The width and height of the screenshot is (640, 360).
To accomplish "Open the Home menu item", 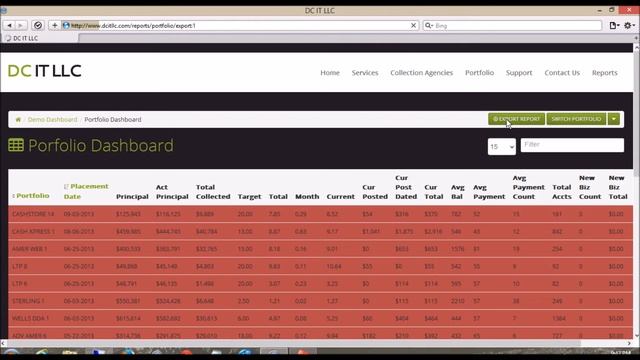I will pyautogui.click(x=330, y=73).
